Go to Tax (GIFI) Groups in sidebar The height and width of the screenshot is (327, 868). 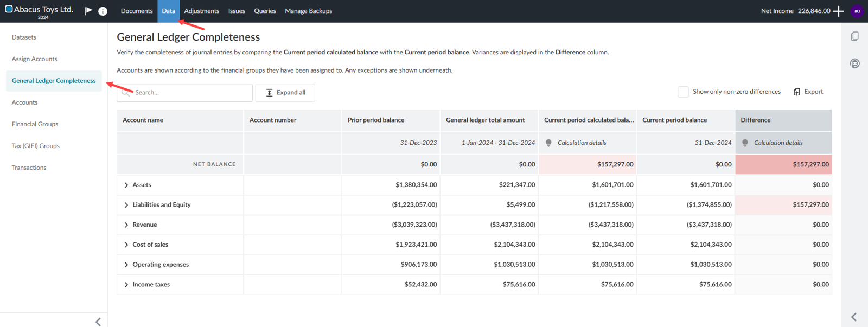[x=36, y=146]
